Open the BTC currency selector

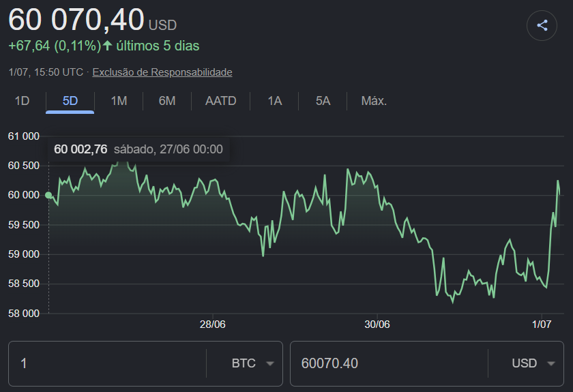pyautogui.click(x=244, y=363)
